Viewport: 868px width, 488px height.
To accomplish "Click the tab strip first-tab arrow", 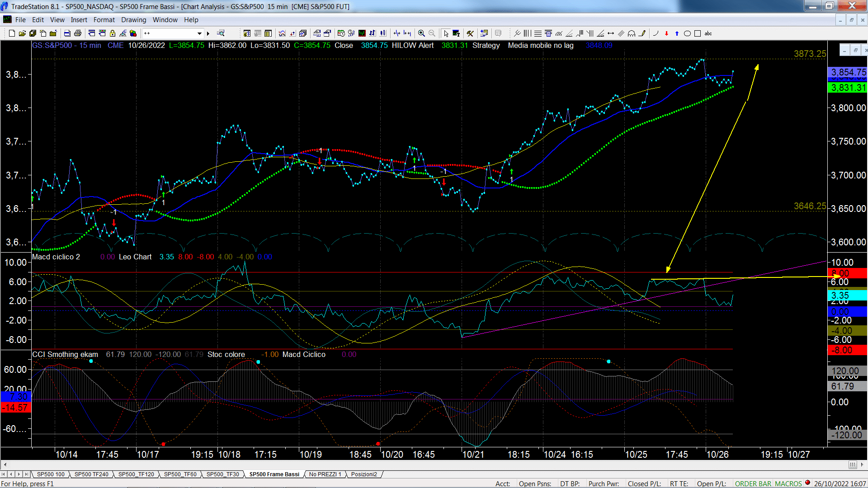I will point(4,474).
